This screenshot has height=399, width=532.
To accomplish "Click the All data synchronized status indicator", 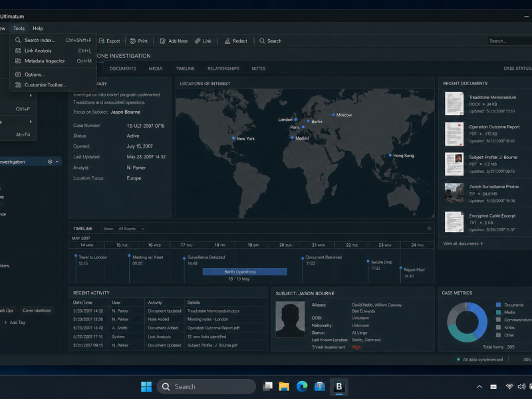I will (x=480, y=359).
